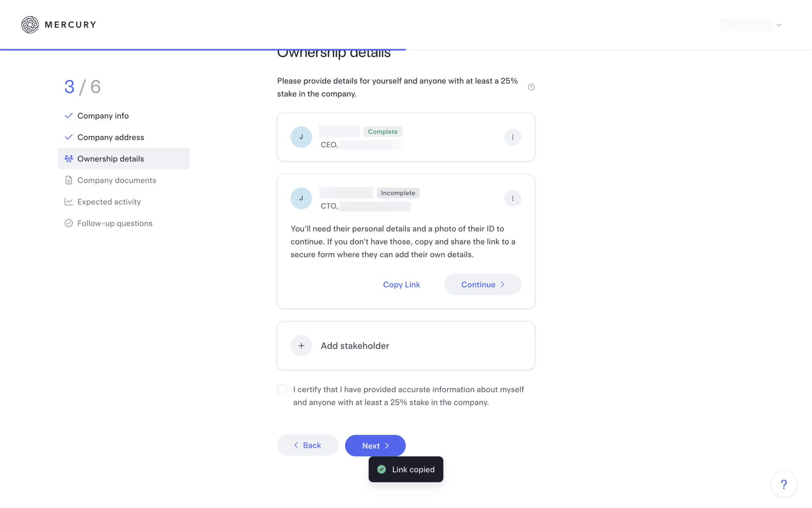Screen dimensions: 812x508
Task: Click the MERCURY wordmark text
Action: click(70, 25)
